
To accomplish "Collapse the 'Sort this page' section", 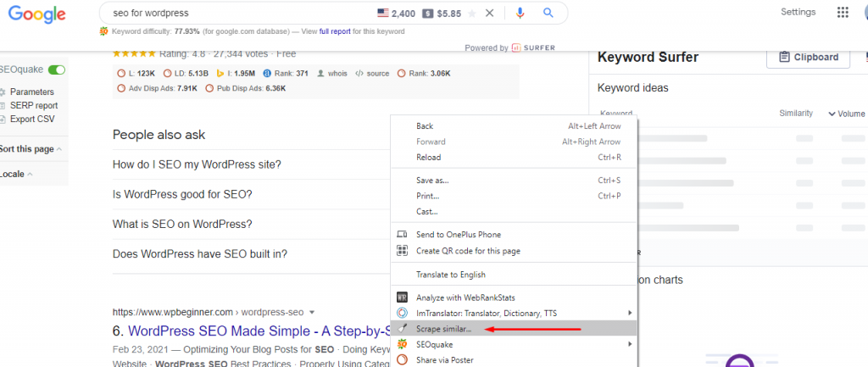I will coord(31,149).
